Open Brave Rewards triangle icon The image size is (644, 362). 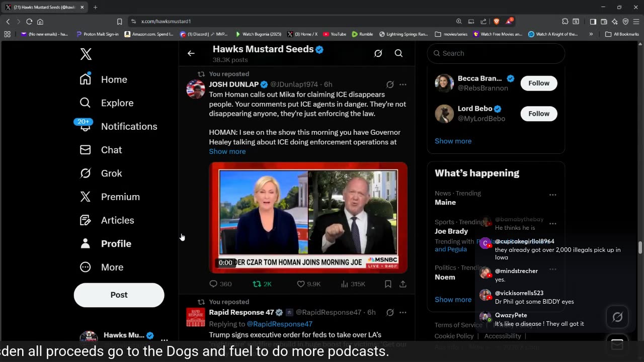[509, 22]
